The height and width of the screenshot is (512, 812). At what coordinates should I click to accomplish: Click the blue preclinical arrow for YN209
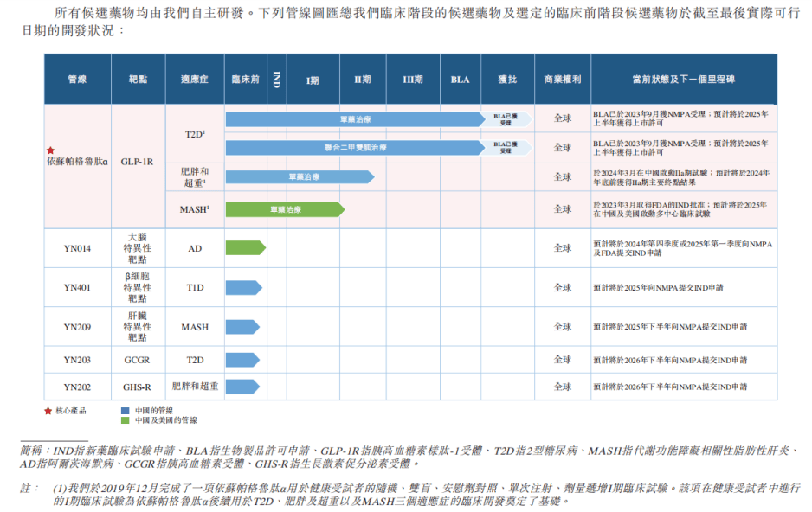(242, 327)
